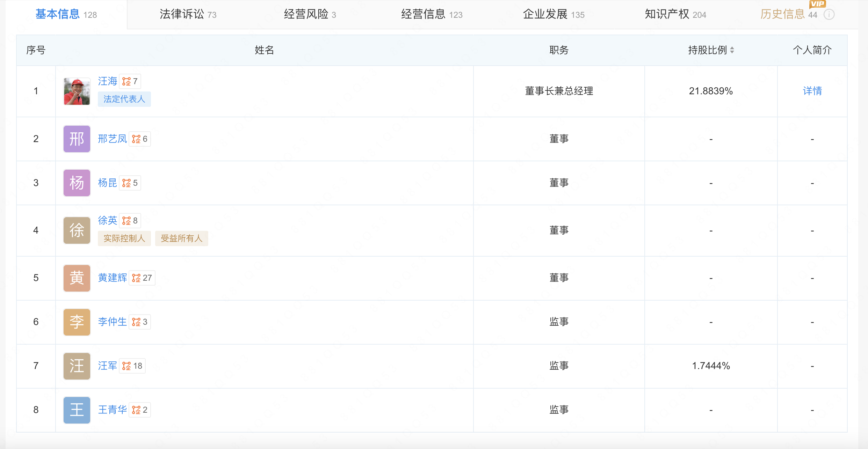Click 徐 avatar icon in row 4
Screen dimensions: 868x449
(x=77, y=230)
